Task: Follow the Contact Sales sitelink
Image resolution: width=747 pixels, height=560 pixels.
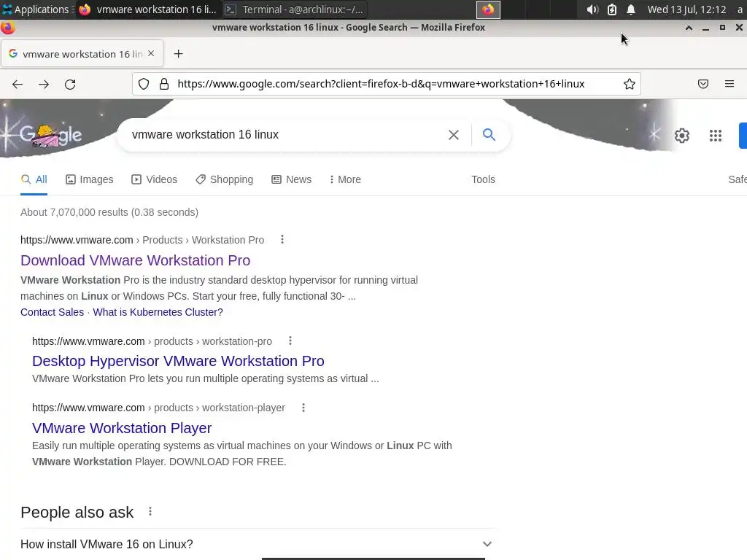Action: tap(52, 312)
